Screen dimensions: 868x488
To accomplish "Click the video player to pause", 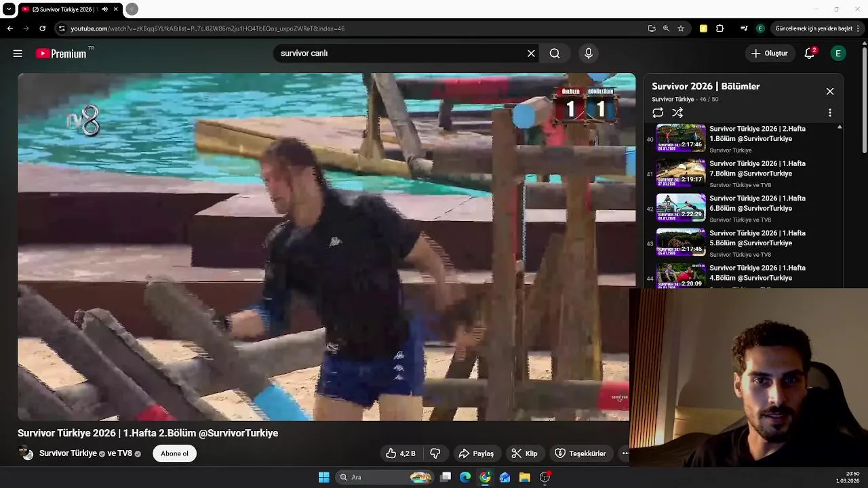I will coord(326,247).
